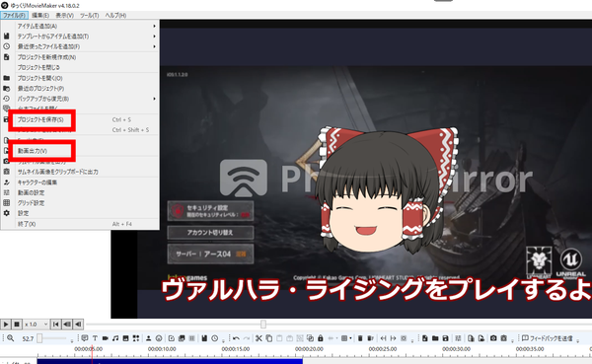Select サムネイル画像をクリップボードに出力

point(80,172)
